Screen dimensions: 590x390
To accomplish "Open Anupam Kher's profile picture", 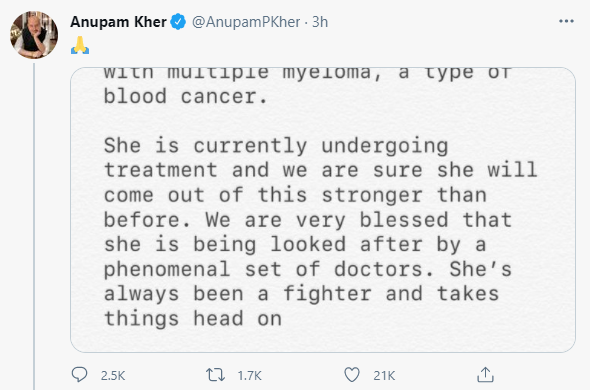I will pos(34,35).
